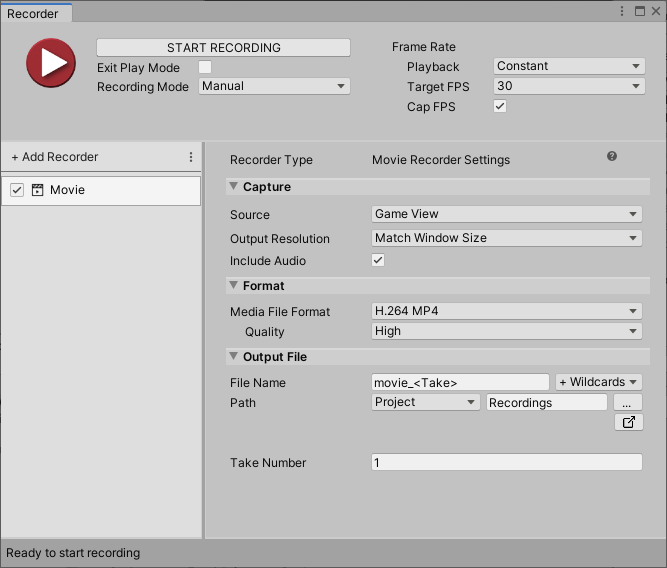Viewport: 667px width, 568px height.
Task: Open the Recorder window kebab menu
Action: (x=623, y=12)
